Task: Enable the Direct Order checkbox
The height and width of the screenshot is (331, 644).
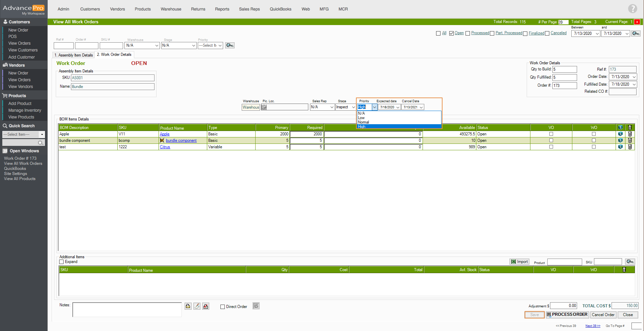Action: pos(222,307)
